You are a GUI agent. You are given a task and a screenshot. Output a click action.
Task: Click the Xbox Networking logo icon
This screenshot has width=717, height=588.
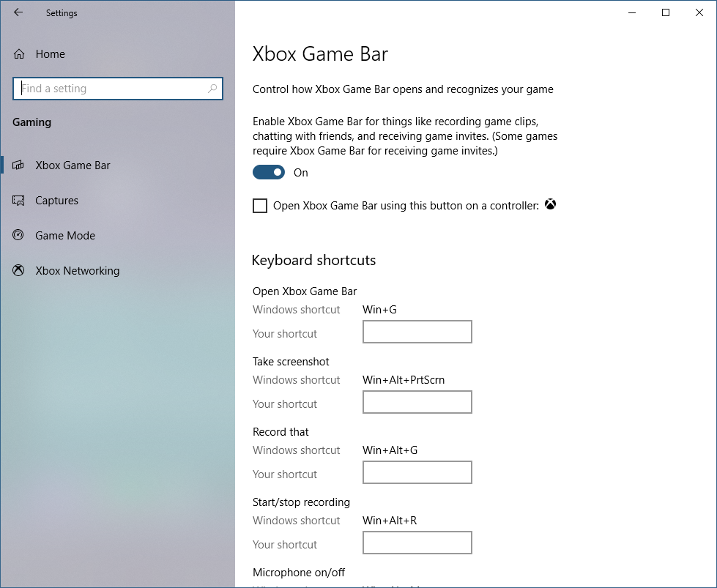coord(18,270)
